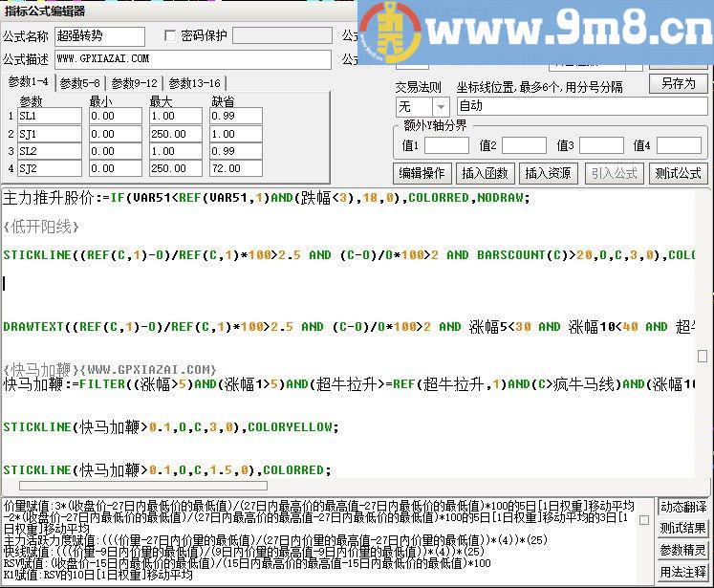Focus the 公式名称 input field
Screen dimensions: 714x588
click(x=99, y=36)
